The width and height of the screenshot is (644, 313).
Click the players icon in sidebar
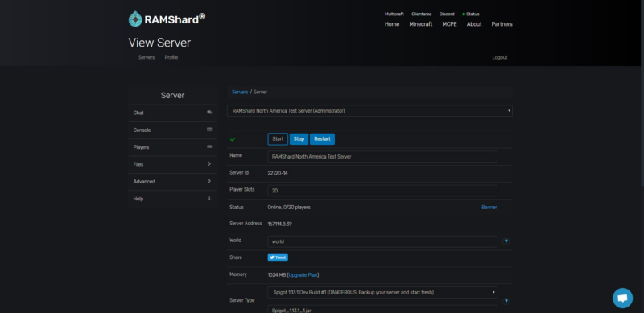click(209, 146)
